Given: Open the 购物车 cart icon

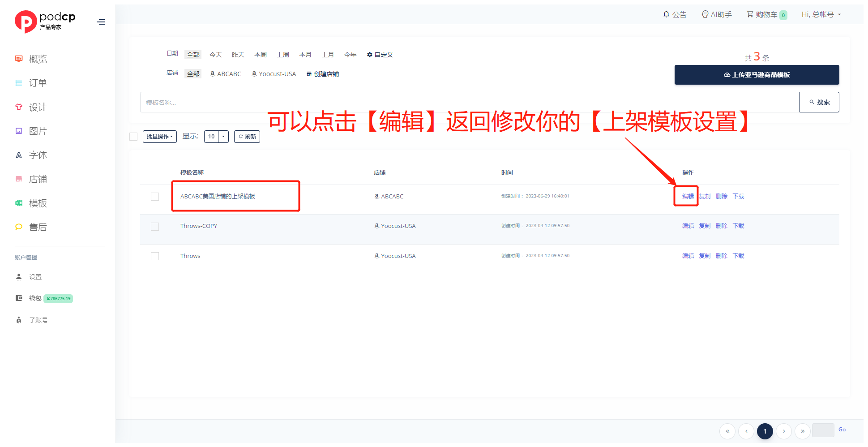Looking at the screenshot, I should pos(750,14).
